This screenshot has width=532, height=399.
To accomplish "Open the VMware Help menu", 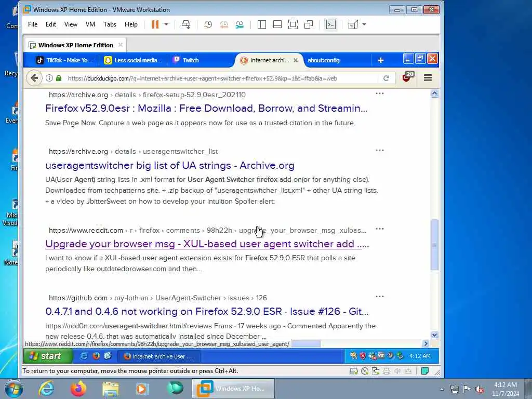I will [131, 24].
